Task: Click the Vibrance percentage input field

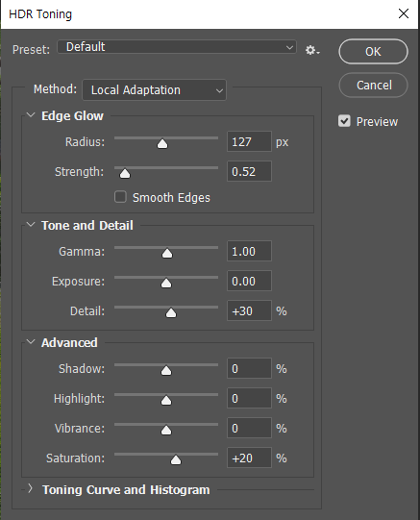Action: point(249,428)
